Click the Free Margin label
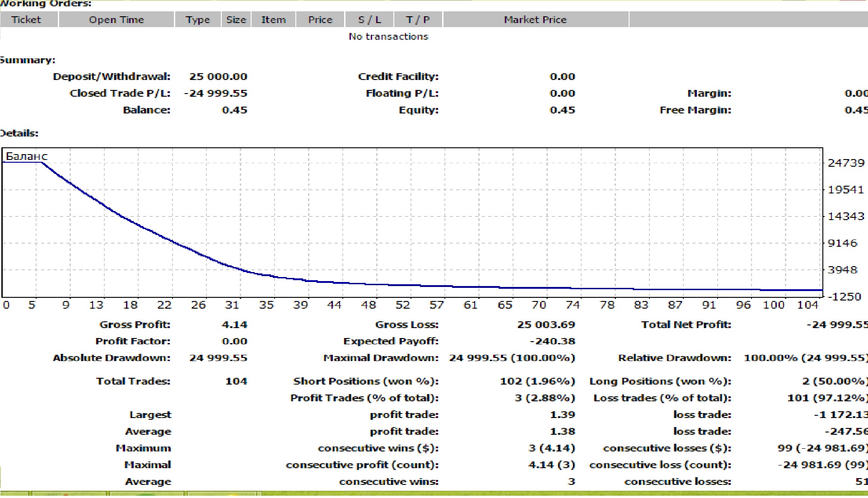 695,110
